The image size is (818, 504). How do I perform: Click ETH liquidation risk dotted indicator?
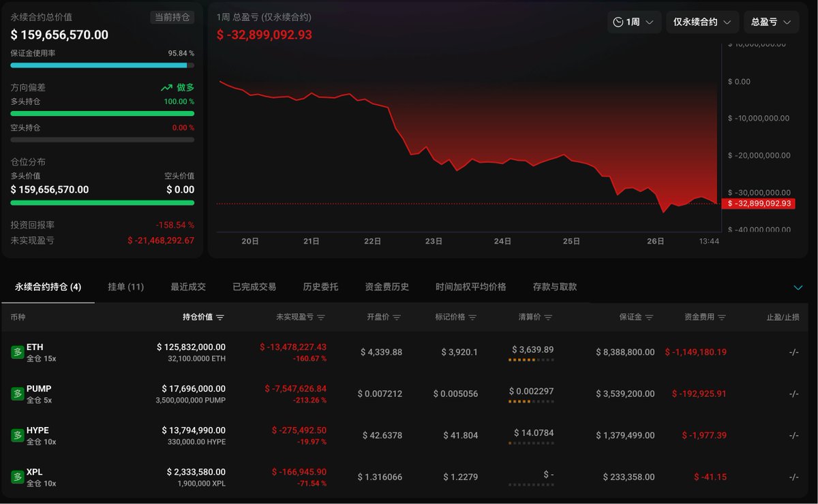531,360
